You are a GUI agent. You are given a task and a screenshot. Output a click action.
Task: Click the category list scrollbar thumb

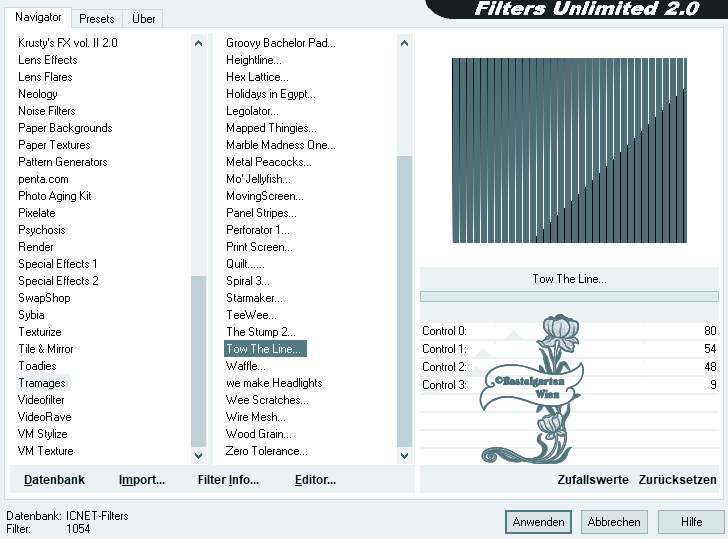(x=198, y=361)
